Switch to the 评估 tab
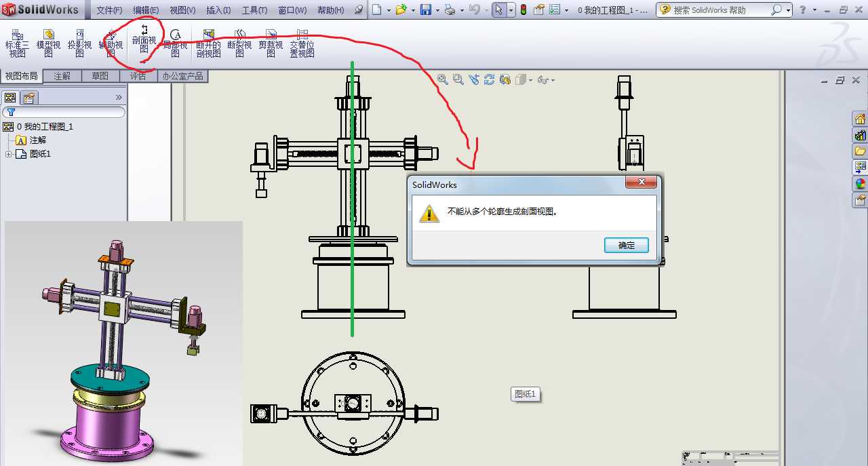 (138, 76)
